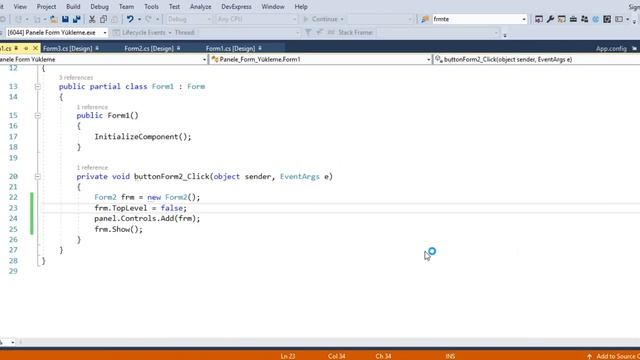Switch to the Form2.cs [Design] tab
Viewport: 640px width, 360px height.
coord(149,48)
